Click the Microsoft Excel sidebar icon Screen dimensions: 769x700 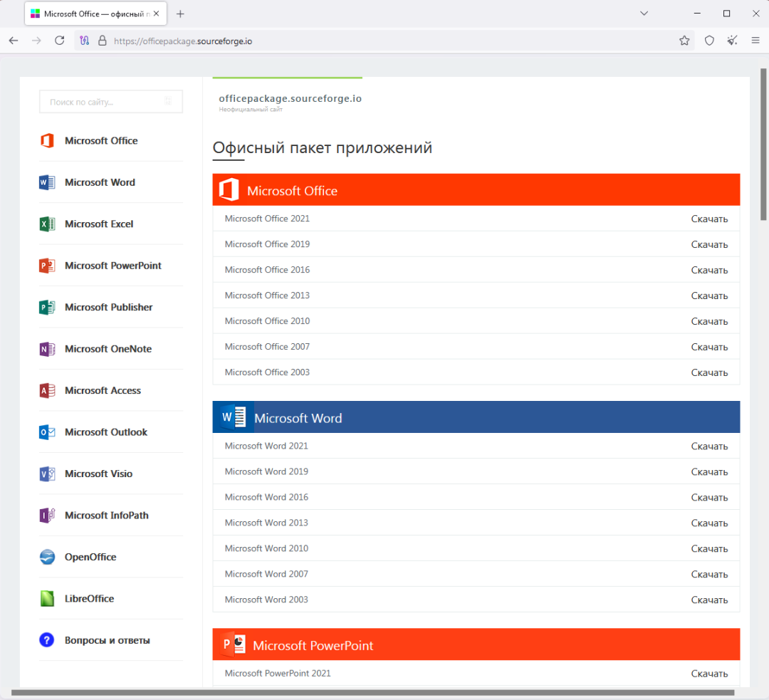(x=47, y=224)
